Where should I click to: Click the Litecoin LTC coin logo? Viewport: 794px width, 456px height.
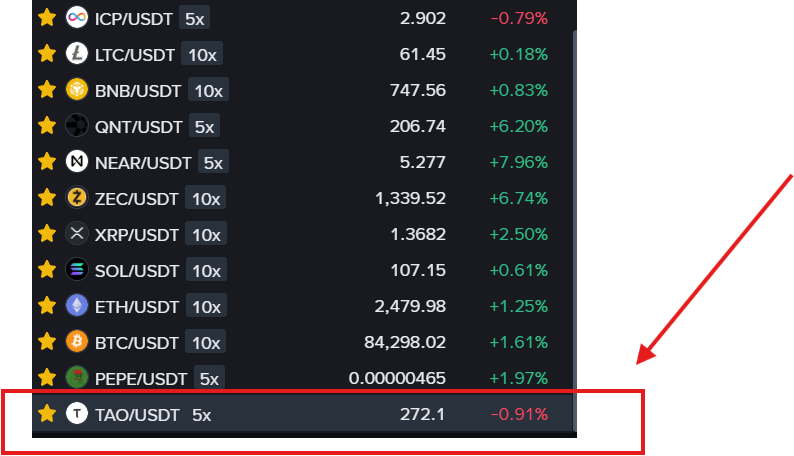pos(77,53)
